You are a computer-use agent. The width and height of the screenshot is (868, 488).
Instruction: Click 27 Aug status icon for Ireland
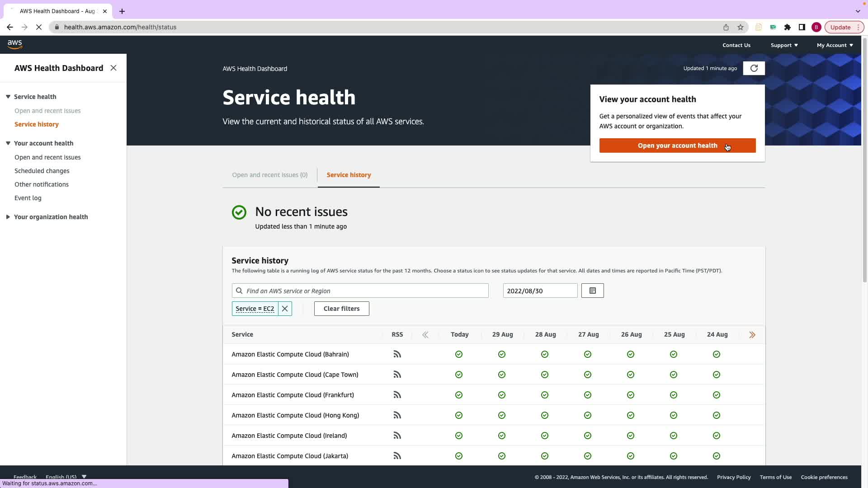[x=588, y=436]
